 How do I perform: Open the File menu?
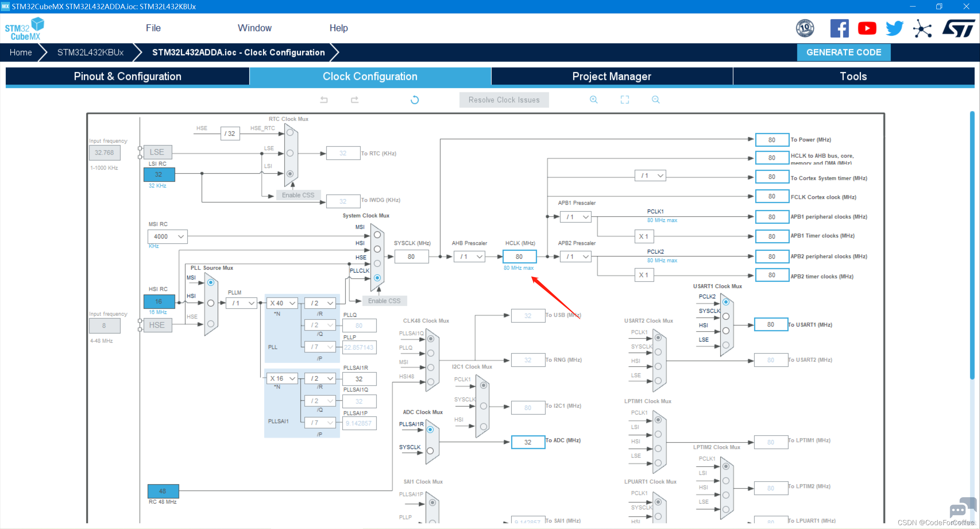(x=153, y=28)
